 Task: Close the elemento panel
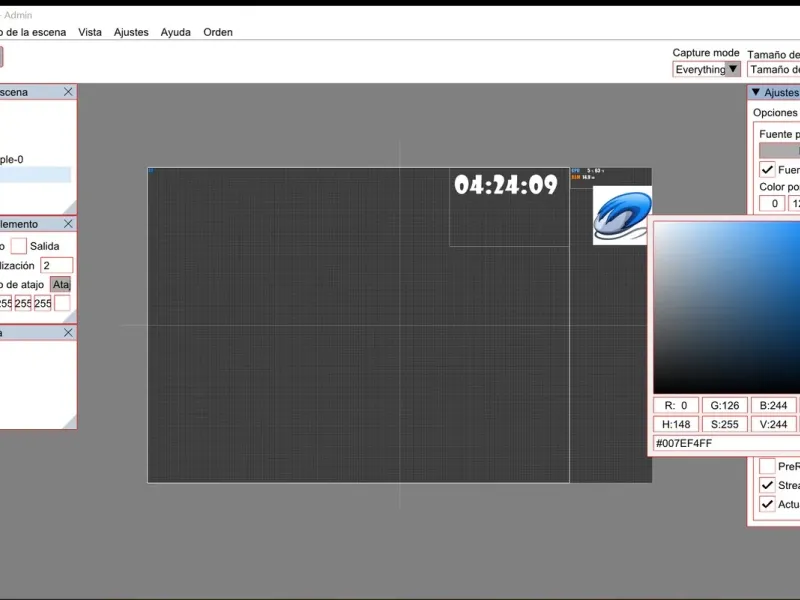pyautogui.click(x=68, y=224)
